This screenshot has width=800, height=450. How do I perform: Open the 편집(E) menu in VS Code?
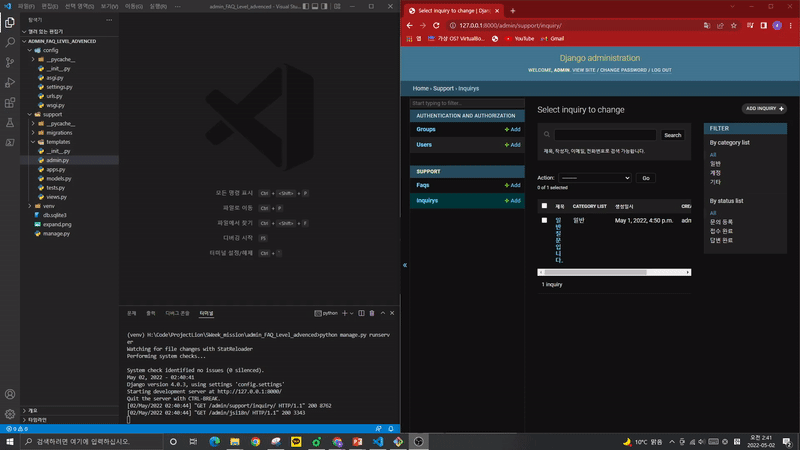(49, 7)
